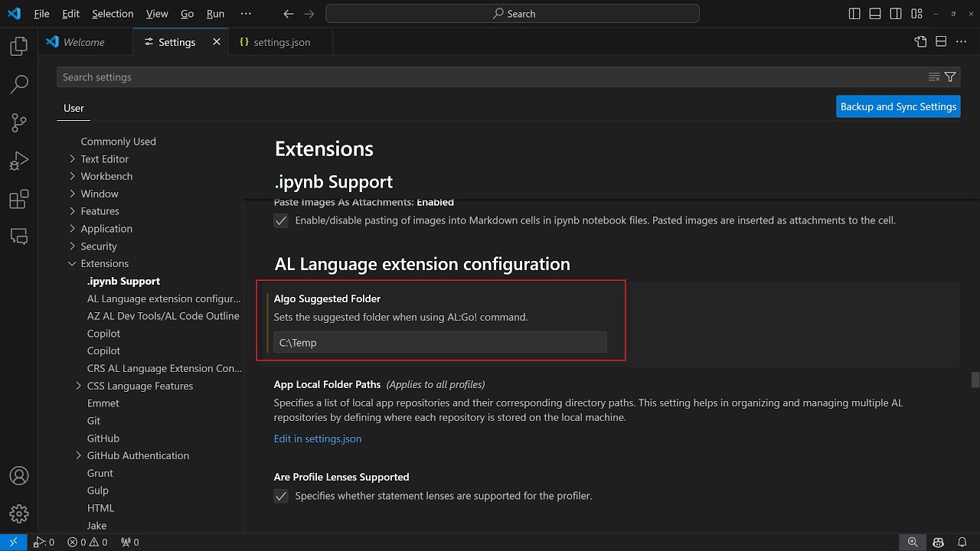Open the Accounts icon in activity bar
Viewport: 980px width, 551px height.
[x=19, y=476]
